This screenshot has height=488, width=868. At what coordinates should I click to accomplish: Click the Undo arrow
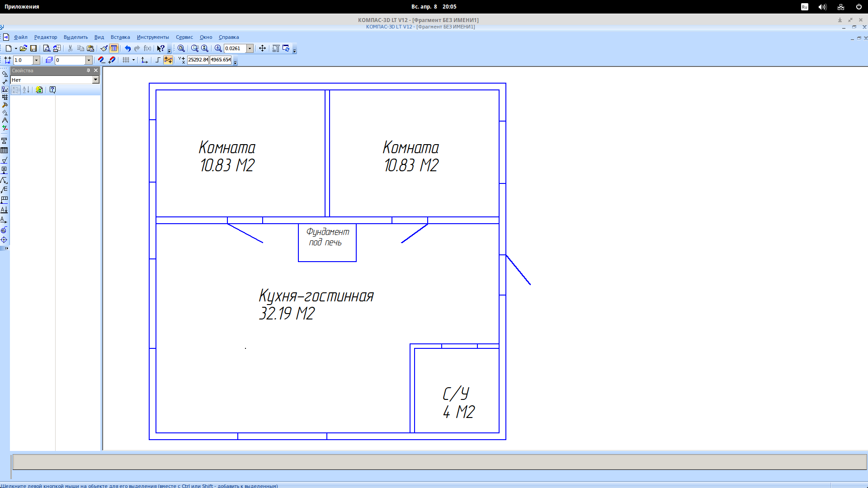coord(127,48)
